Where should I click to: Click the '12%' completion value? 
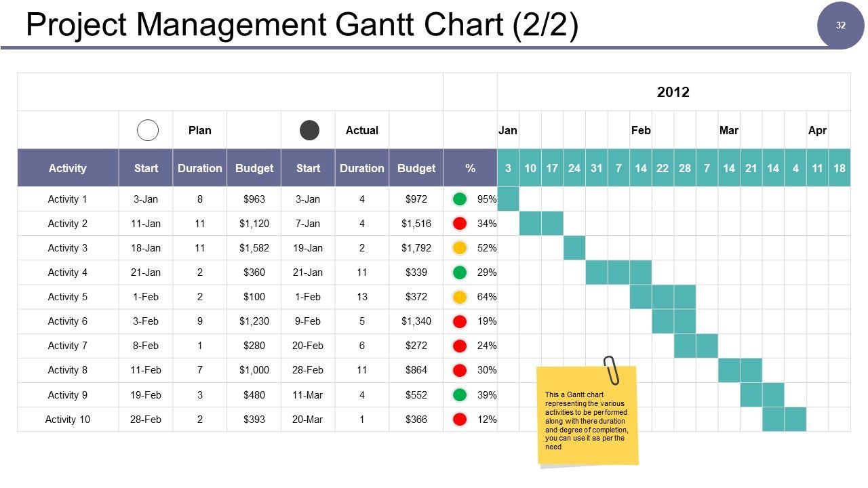(487, 419)
